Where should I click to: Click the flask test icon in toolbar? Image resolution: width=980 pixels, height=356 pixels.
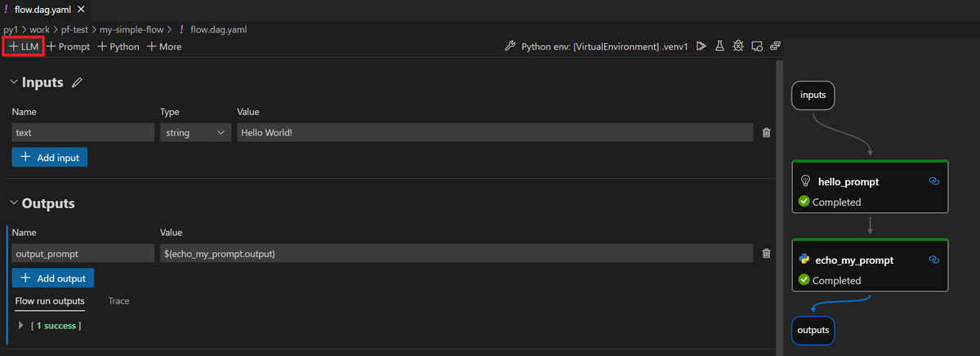pyautogui.click(x=719, y=47)
